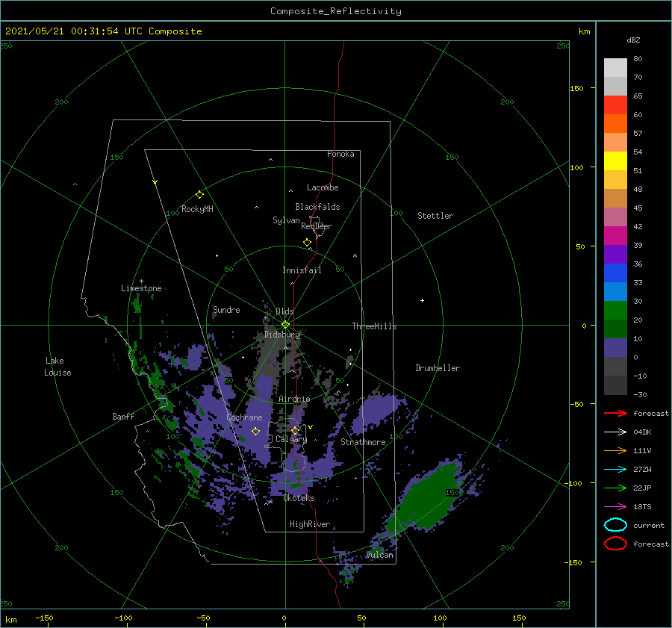Click the asterisk marker above Limestone
Viewport: 672px width, 628px height.
141,282
